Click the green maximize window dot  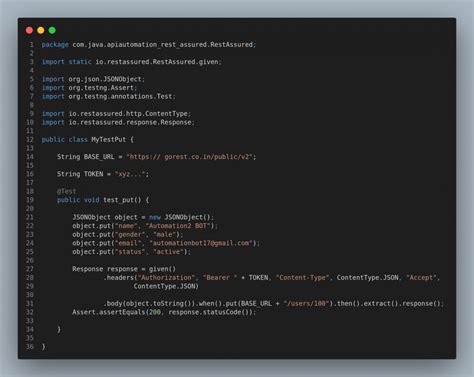coord(52,30)
